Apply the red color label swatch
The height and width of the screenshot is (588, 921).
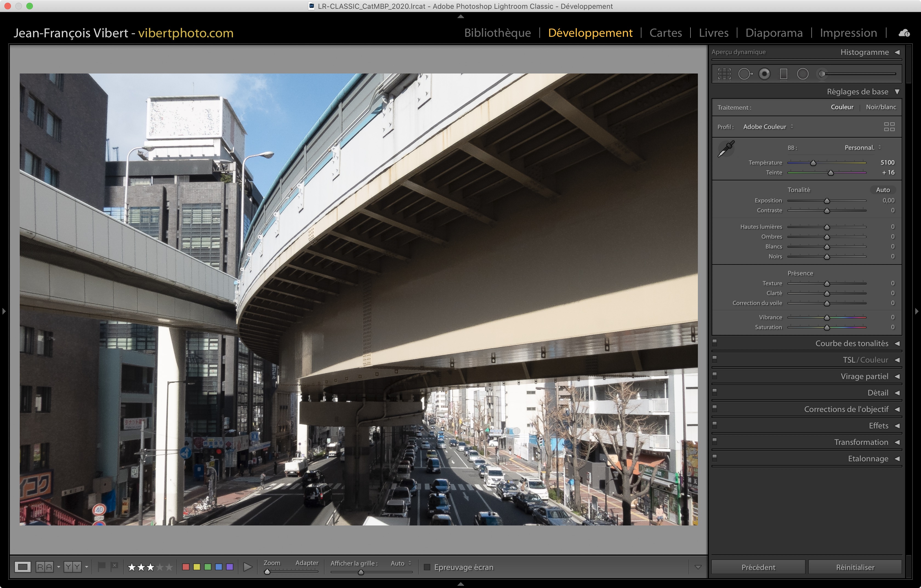point(186,567)
